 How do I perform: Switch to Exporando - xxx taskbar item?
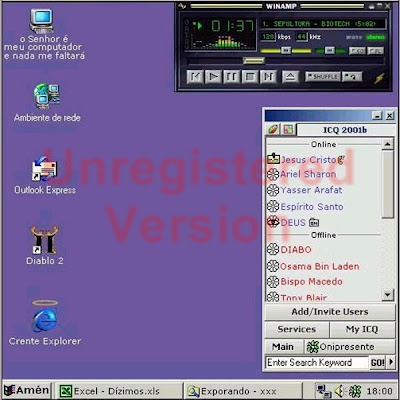[x=243, y=391]
